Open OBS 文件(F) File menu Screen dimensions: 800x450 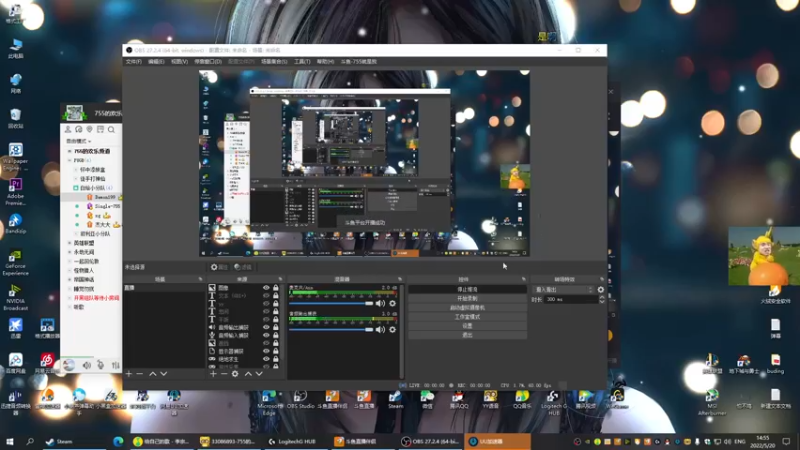(134, 62)
